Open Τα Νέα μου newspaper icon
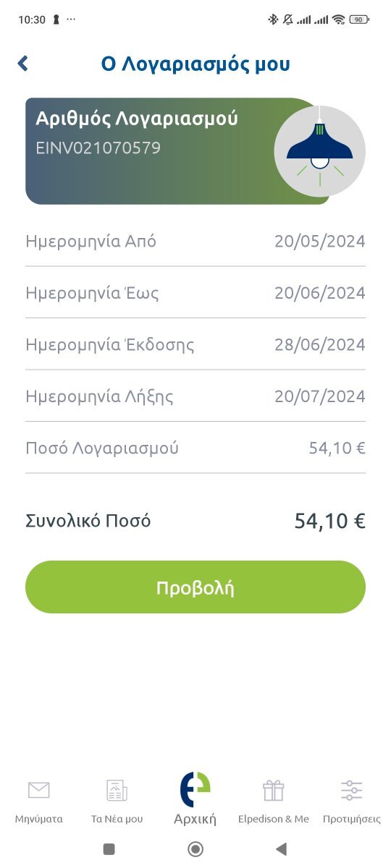Image resolution: width=391 pixels, height=868 pixels. point(117,790)
